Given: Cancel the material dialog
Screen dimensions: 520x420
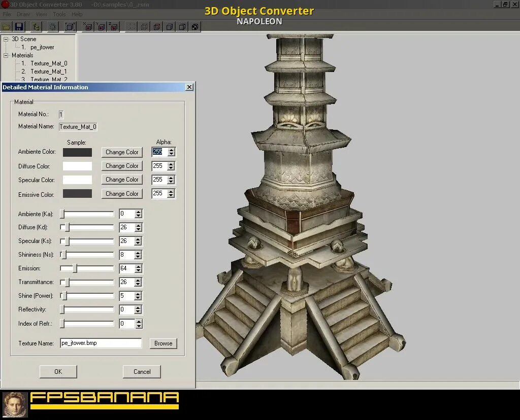Looking at the screenshot, I should [x=142, y=372].
